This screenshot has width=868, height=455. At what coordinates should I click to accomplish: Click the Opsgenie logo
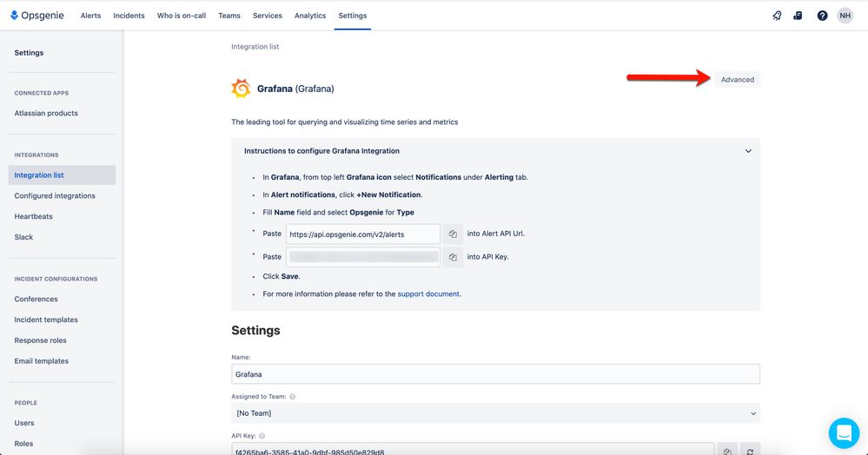pos(37,16)
